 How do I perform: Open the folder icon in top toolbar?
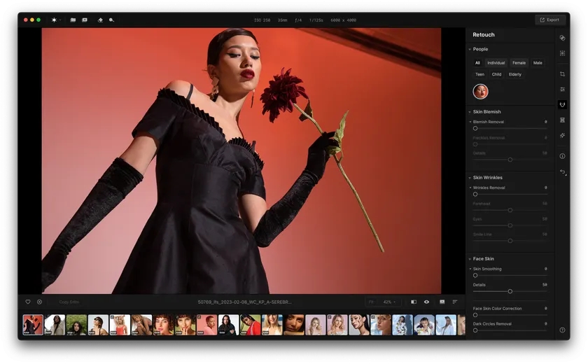[x=73, y=20]
